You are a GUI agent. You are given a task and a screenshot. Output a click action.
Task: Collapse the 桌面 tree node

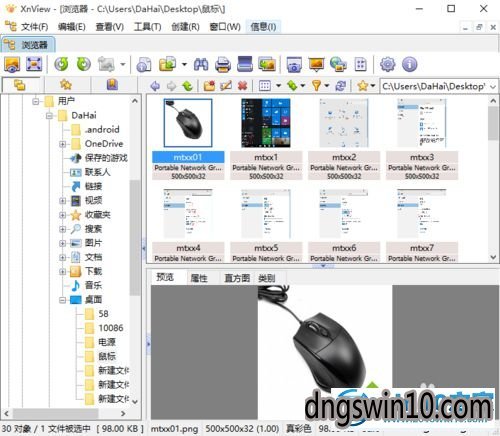[62, 300]
